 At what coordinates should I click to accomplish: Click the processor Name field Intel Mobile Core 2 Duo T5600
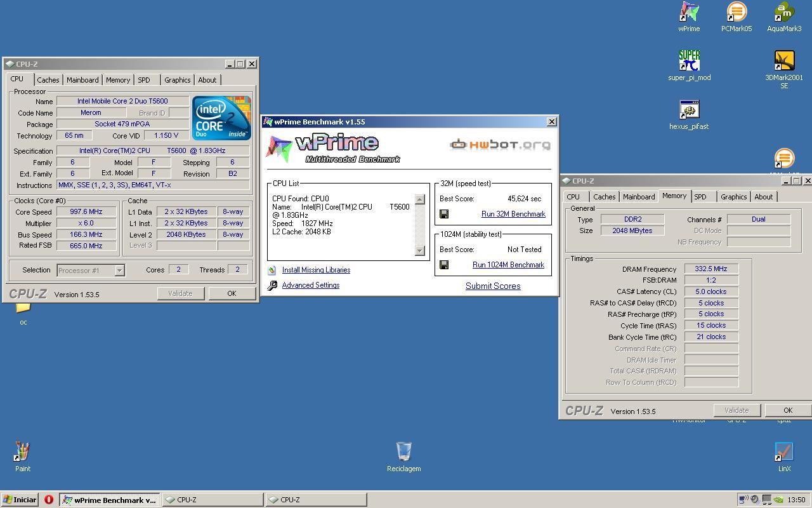tap(122, 101)
